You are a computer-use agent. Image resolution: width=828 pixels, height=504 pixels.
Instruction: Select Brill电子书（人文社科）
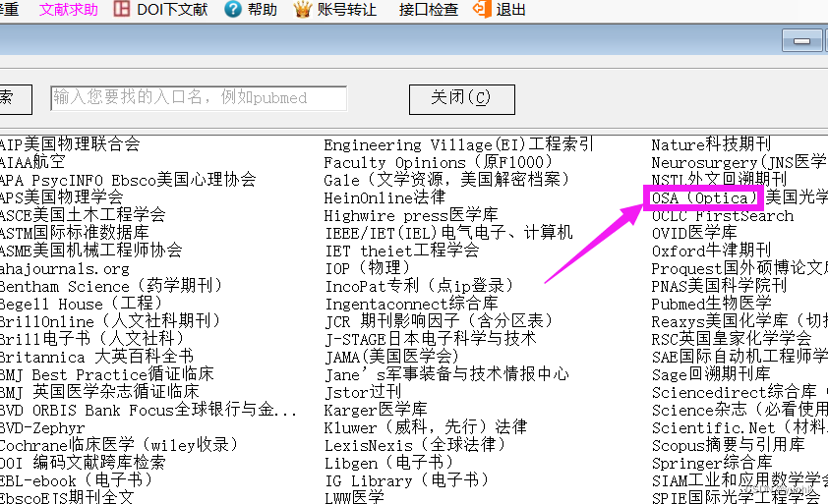91,338
